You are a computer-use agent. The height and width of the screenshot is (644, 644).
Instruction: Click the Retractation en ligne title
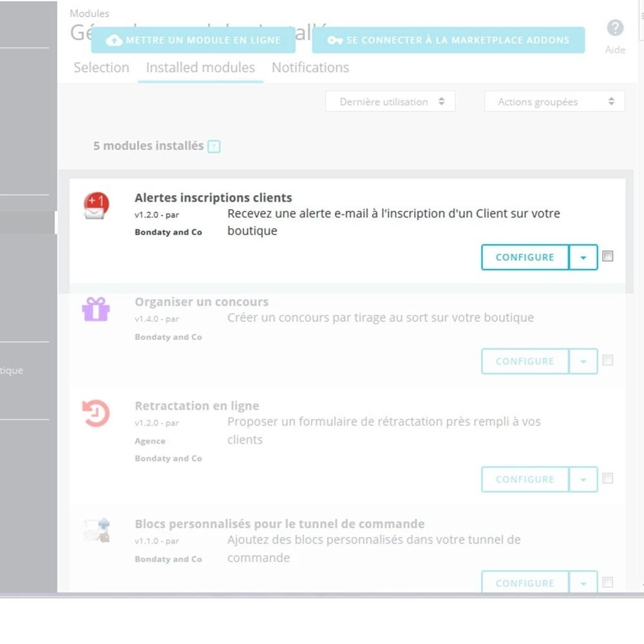pos(196,406)
